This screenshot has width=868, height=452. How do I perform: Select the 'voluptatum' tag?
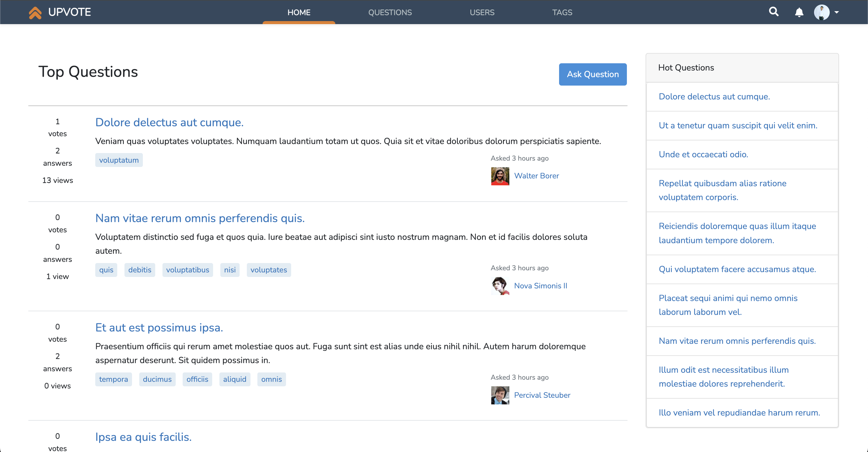point(119,160)
